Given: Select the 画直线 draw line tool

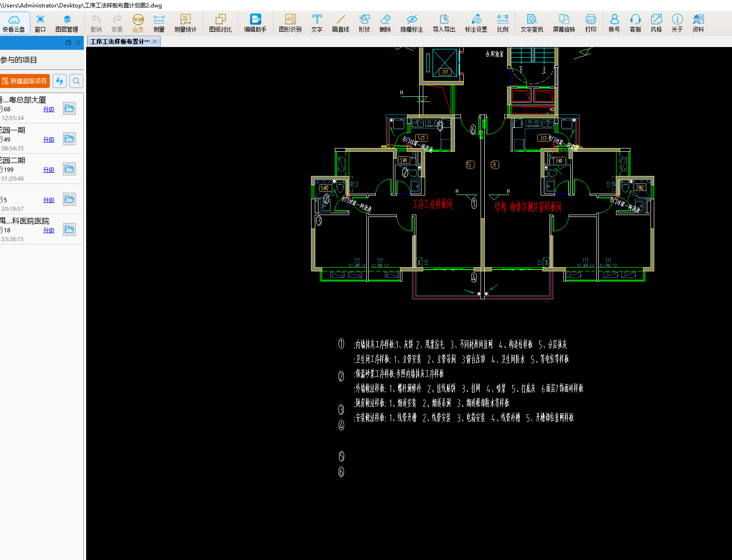Looking at the screenshot, I should click(340, 23).
